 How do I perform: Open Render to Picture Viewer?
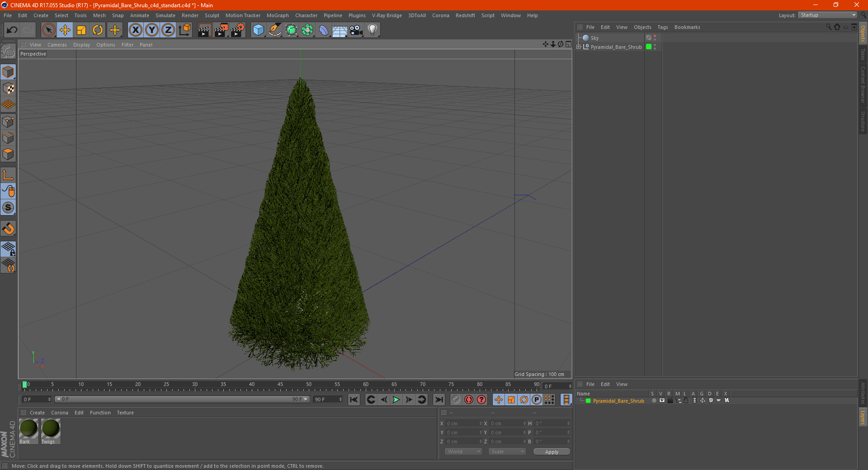pyautogui.click(x=221, y=30)
